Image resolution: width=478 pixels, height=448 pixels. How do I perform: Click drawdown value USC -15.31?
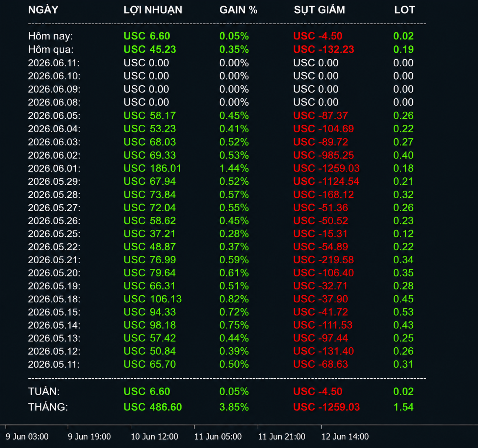click(321, 234)
